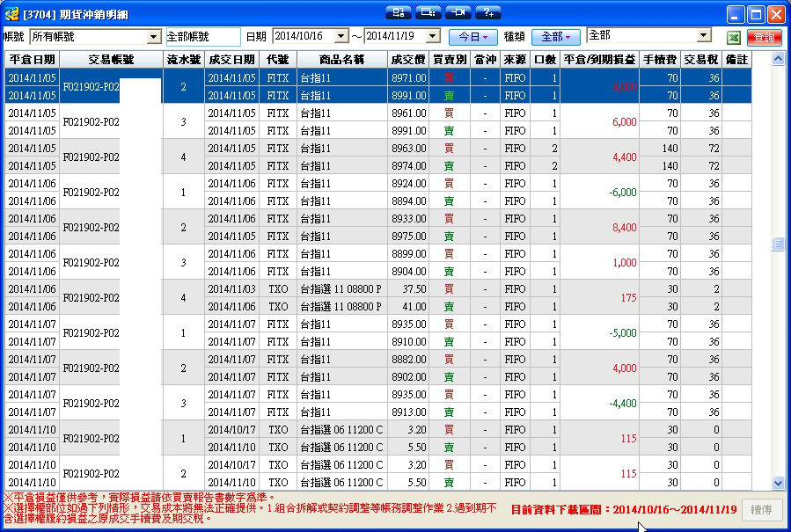Viewport: 791px width, 532px height.
Task: Click the 代號 column header
Action: [278, 60]
